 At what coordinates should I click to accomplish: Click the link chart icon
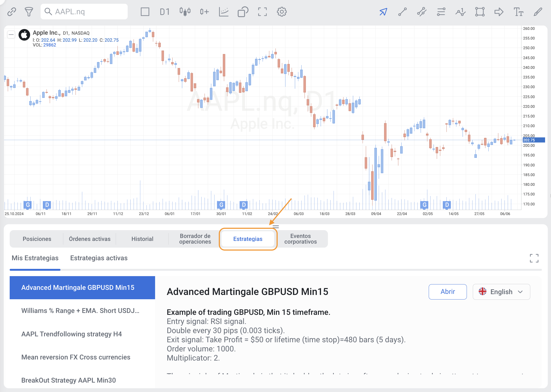tap(12, 12)
